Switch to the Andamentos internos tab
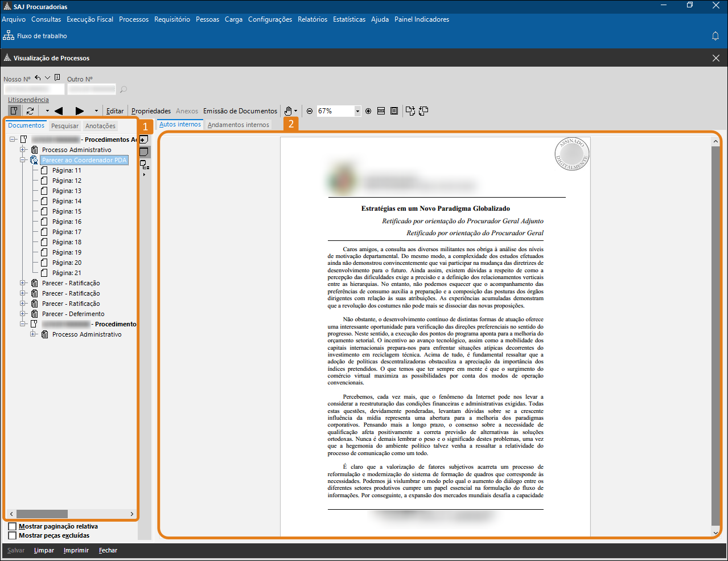 [238, 125]
